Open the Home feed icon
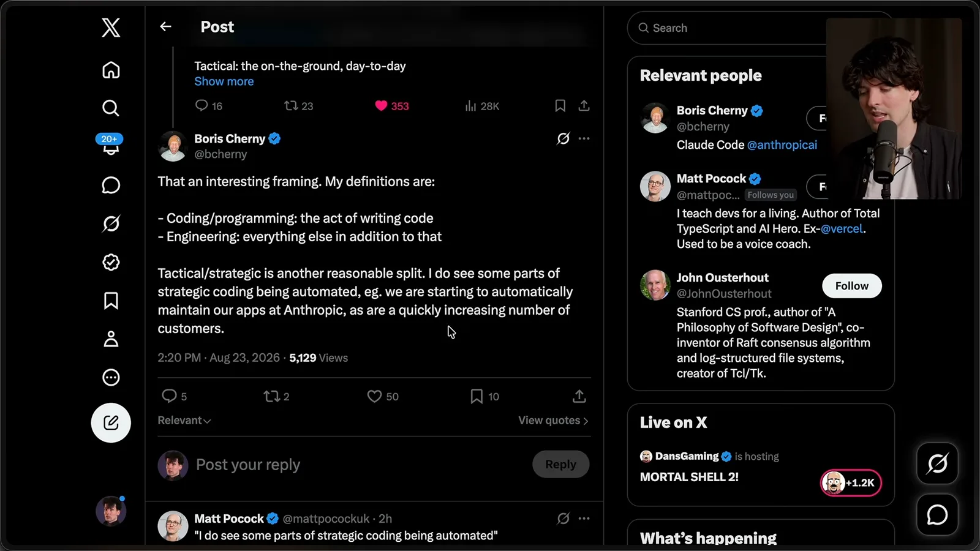The height and width of the screenshot is (551, 980). point(111,70)
